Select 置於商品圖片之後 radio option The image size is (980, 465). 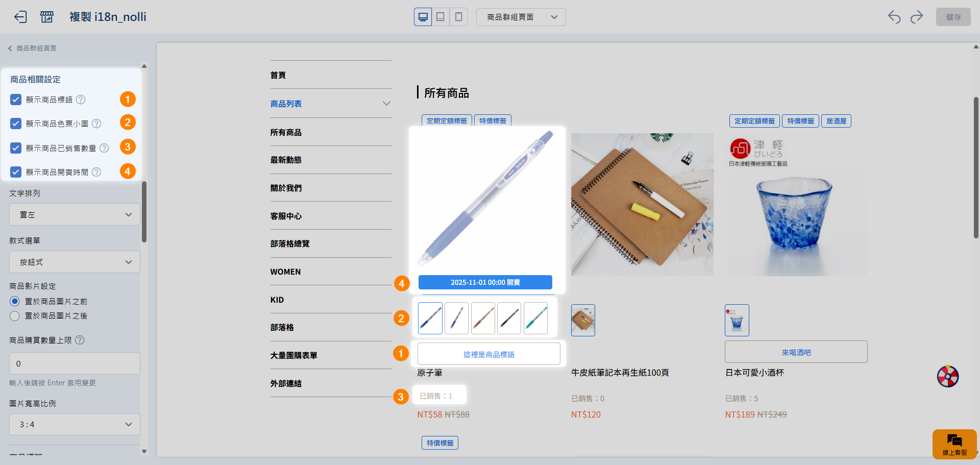coord(15,316)
